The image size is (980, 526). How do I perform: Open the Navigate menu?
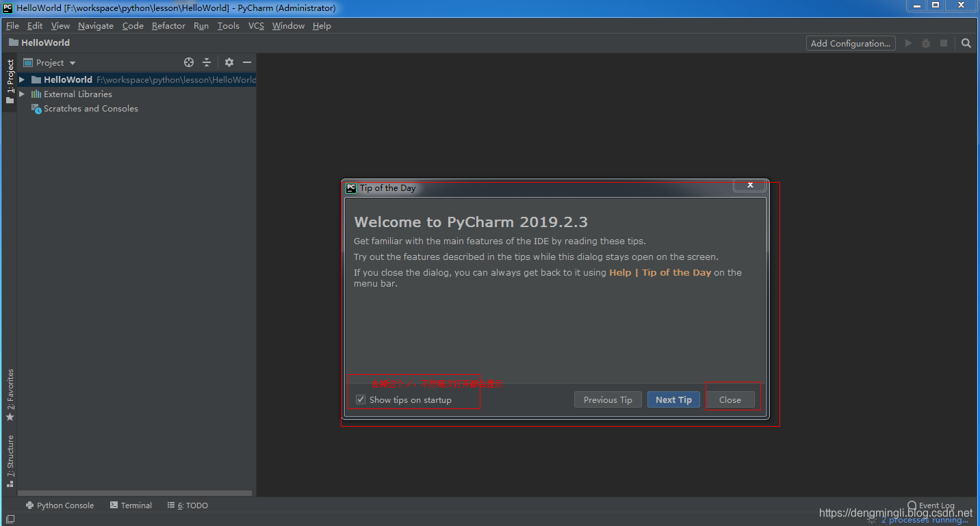click(96, 26)
